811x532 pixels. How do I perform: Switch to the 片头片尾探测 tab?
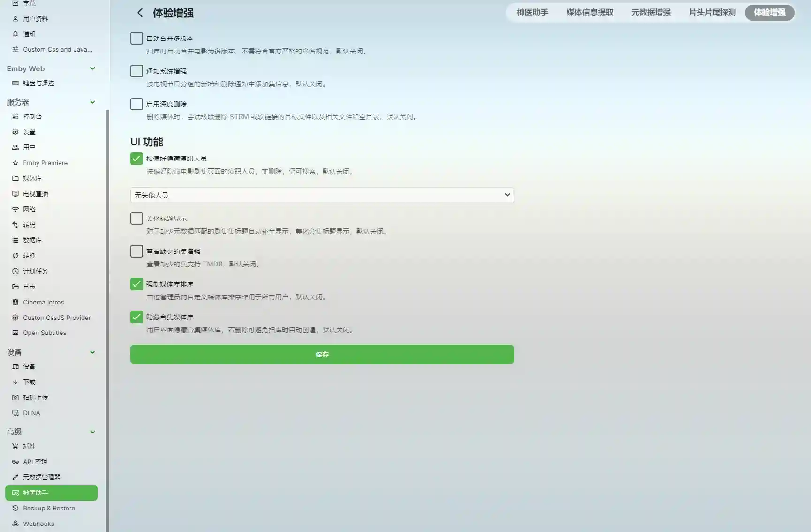[711, 13]
